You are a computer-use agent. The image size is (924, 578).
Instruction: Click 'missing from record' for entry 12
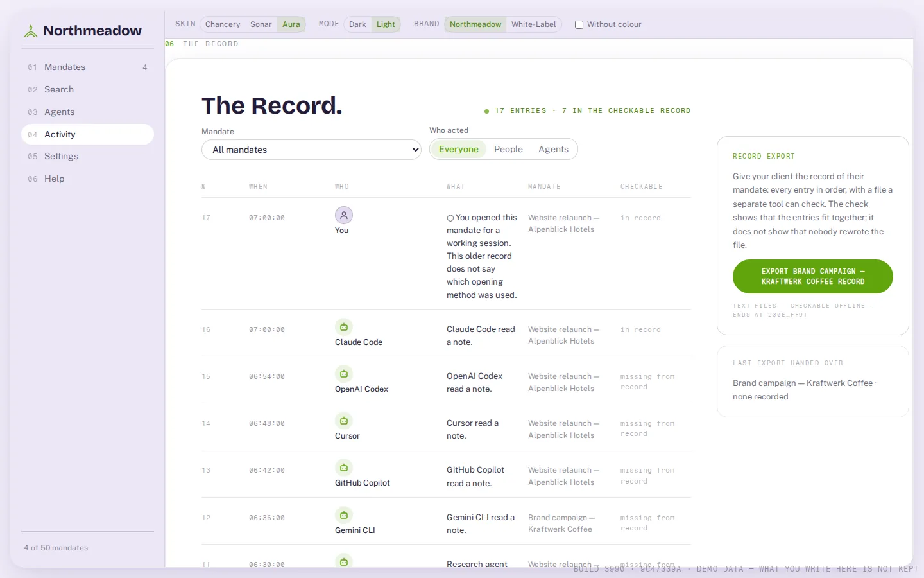647,523
